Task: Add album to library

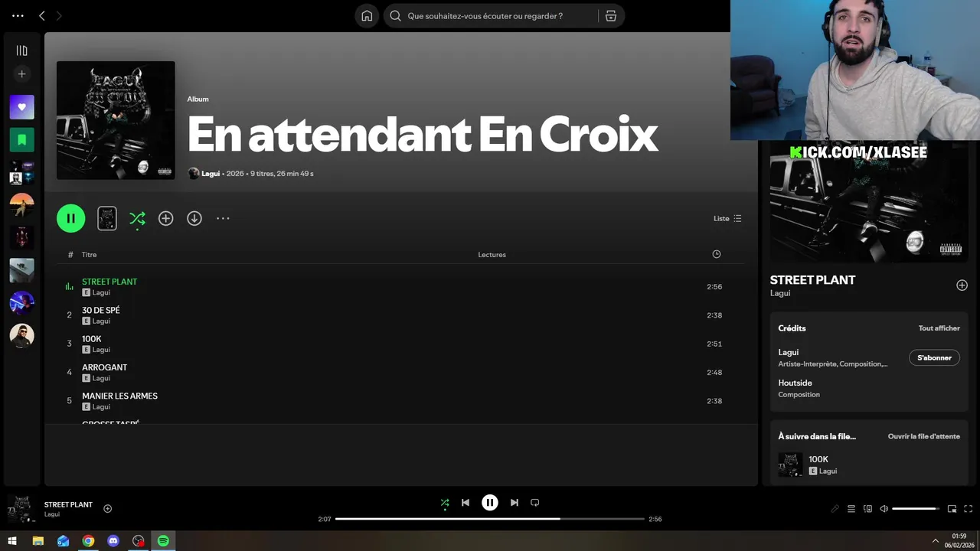Action: [165, 218]
